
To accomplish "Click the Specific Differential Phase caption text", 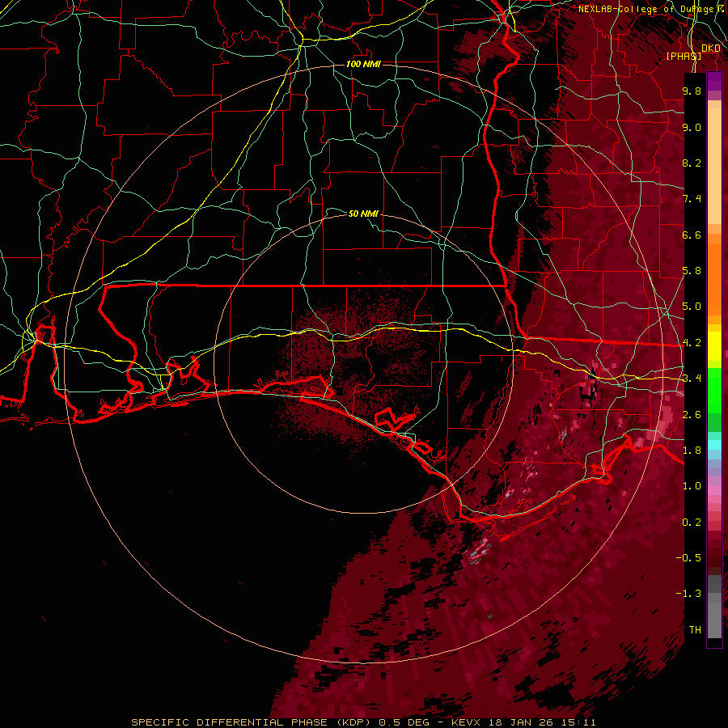I will (363, 722).
